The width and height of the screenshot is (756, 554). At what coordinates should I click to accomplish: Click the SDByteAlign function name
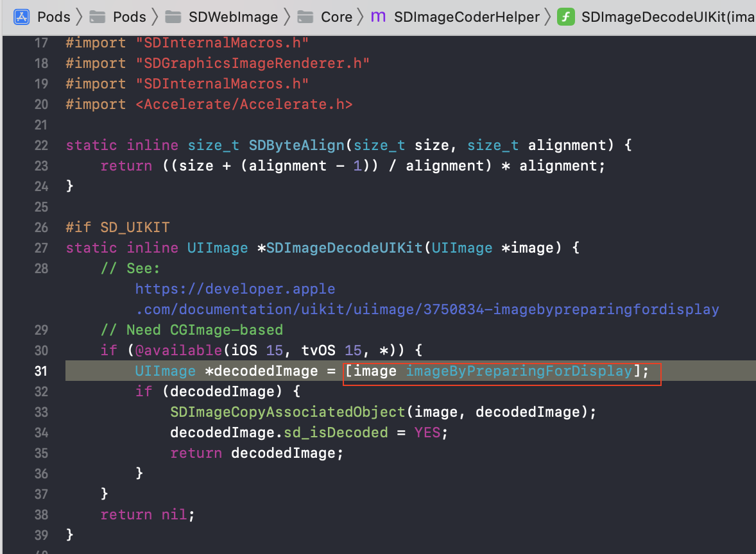click(x=296, y=146)
